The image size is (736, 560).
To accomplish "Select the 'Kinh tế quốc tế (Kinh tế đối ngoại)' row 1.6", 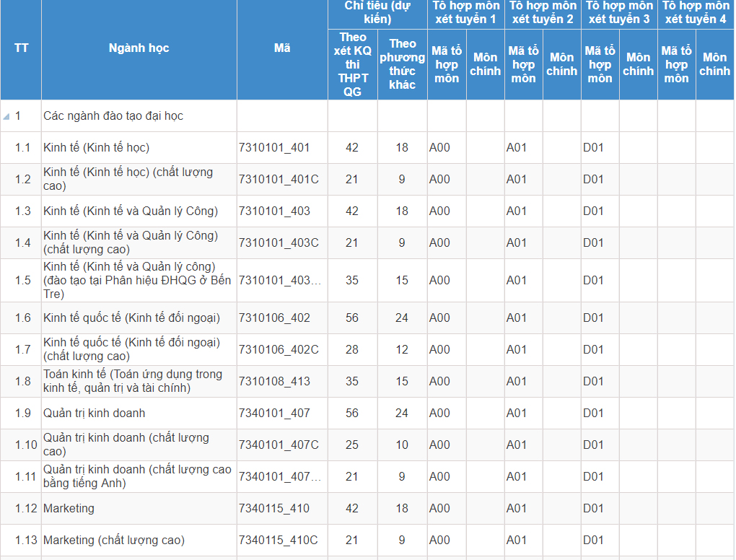I will pos(131,318).
